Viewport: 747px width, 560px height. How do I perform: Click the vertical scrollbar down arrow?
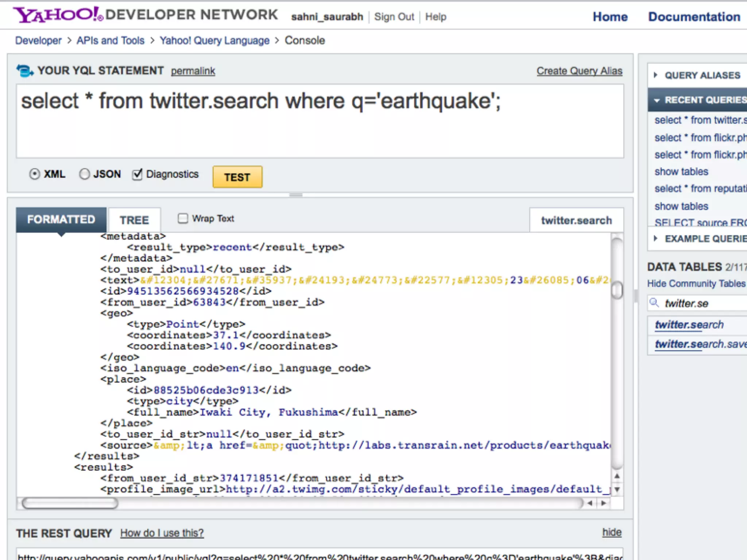tap(617, 490)
